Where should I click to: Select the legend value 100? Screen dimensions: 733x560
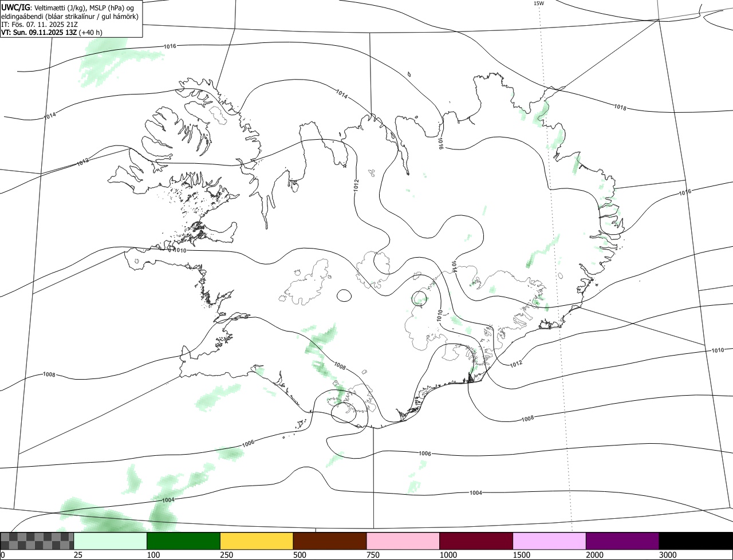pyautogui.click(x=153, y=555)
